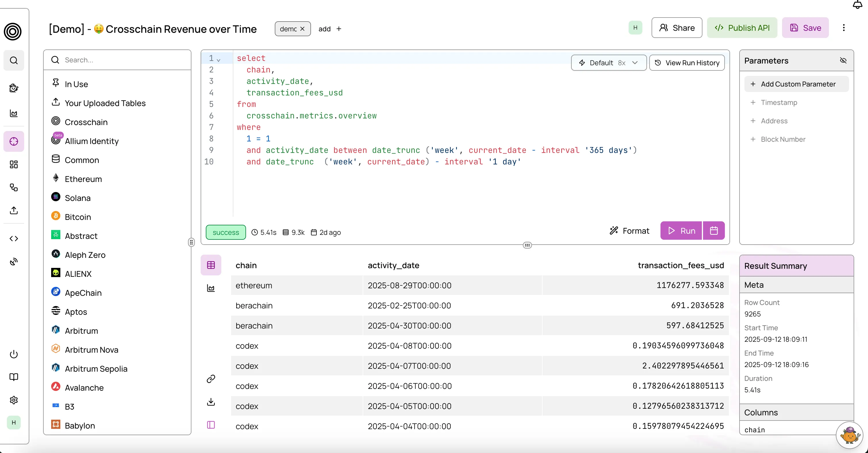Click the sidebar search magnifier icon

pos(14,60)
